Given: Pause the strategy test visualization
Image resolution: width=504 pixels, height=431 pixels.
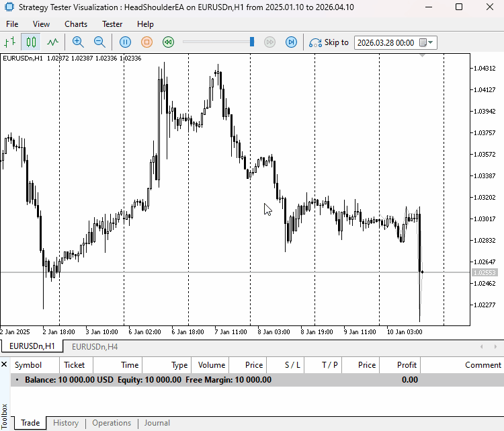Looking at the screenshot, I should coord(126,42).
